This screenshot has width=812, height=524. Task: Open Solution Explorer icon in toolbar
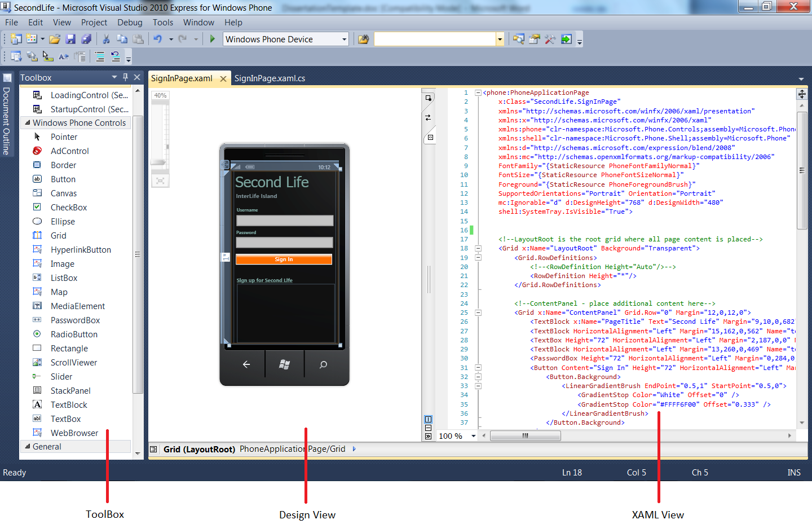pyautogui.click(x=519, y=39)
